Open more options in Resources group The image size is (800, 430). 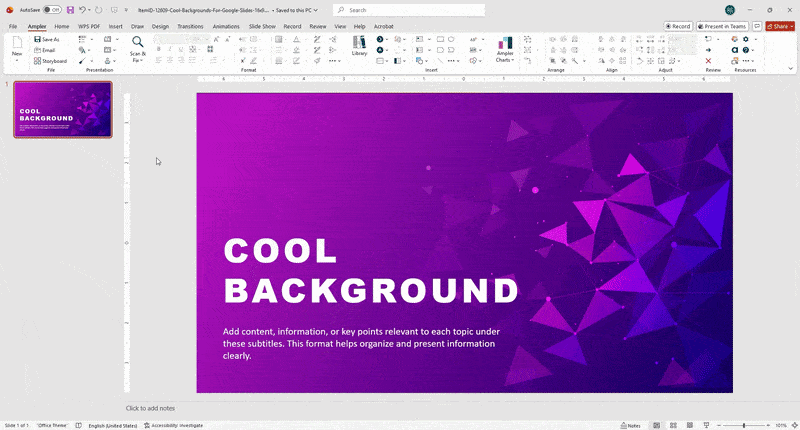pyautogui.click(x=748, y=61)
